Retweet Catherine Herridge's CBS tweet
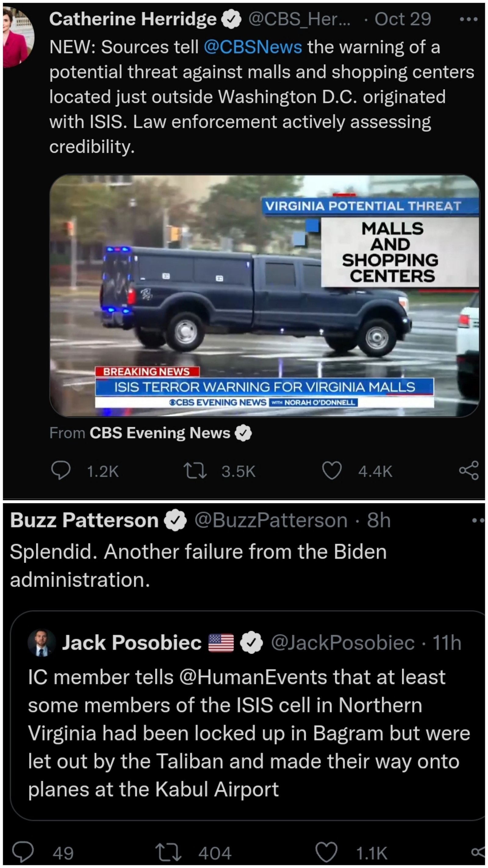Screen dimensions: 488x868 tap(195, 471)
